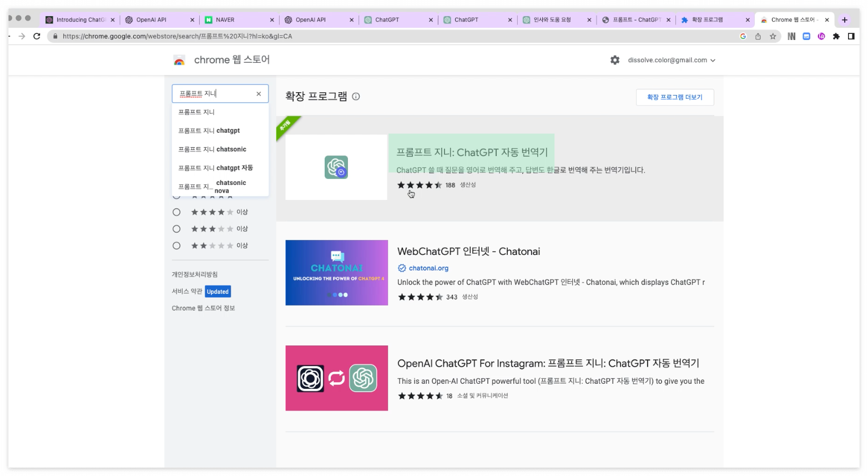Select the 2 stars and up rating filter
The image size is (868, 476).
[176, 245]
